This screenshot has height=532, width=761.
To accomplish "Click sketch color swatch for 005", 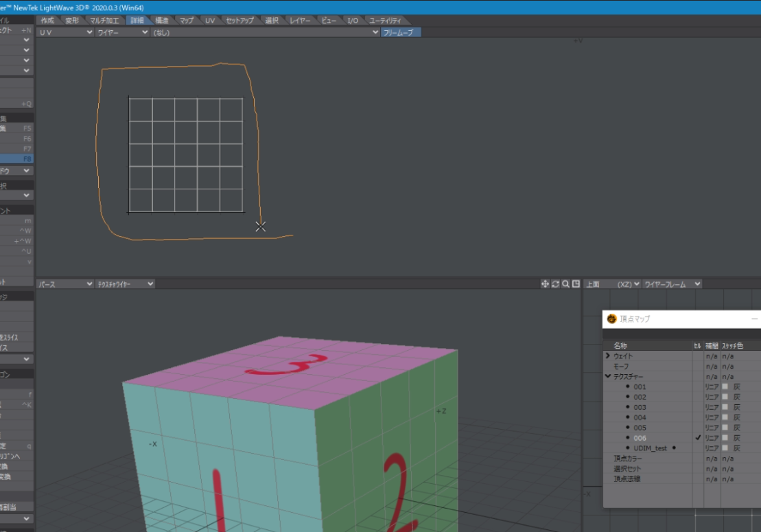I will point(725,428).
